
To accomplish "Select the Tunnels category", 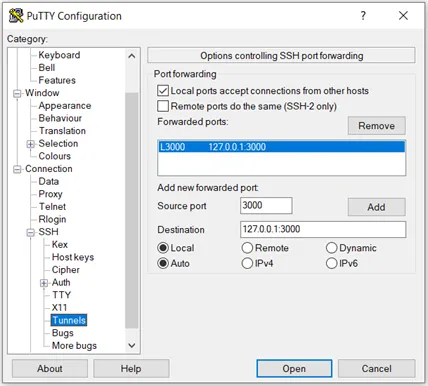I will click(x=69, y=320).
